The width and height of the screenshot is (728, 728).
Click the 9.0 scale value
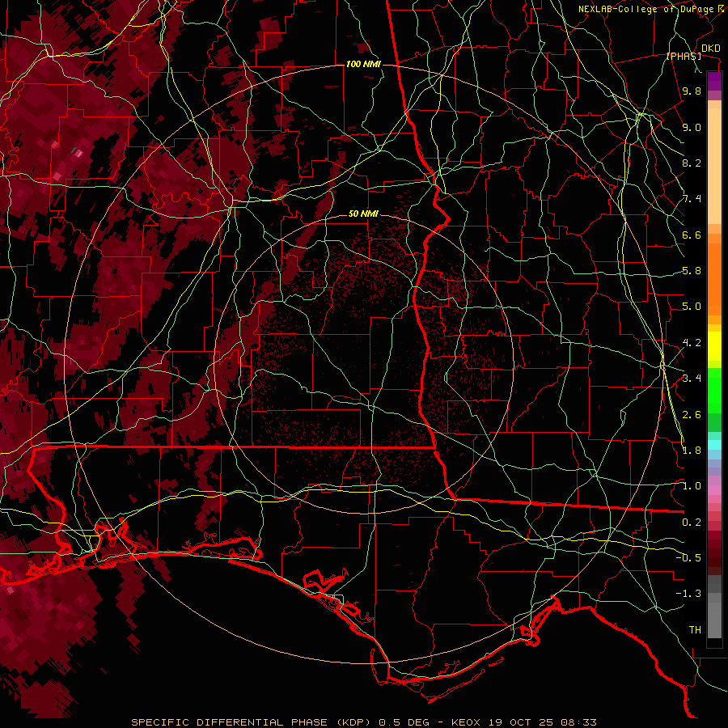point(692,127)
